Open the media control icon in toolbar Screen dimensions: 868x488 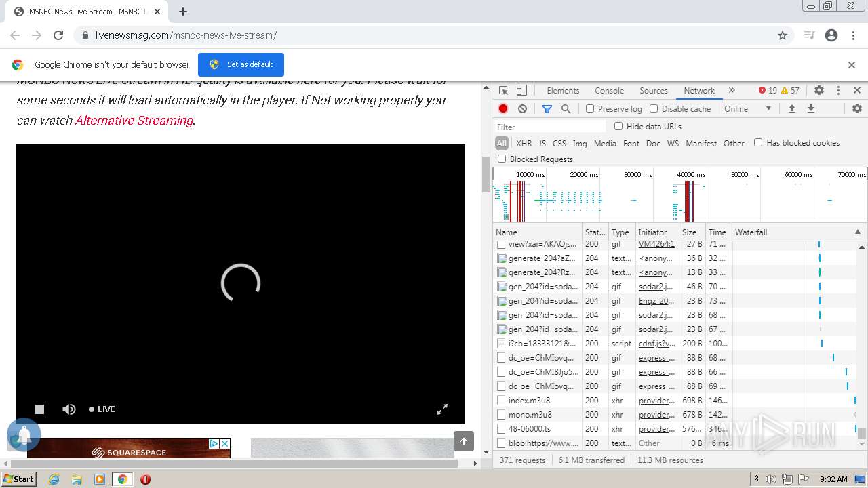click(x=809, y=35)
